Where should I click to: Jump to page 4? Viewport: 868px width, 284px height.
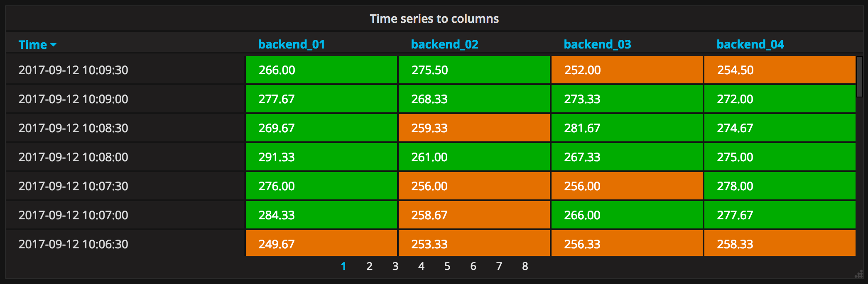[421, 266]
